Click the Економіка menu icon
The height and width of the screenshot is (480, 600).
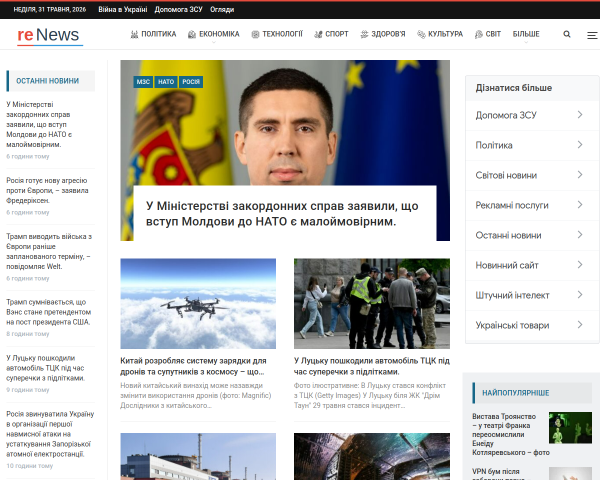click(192, 34)
